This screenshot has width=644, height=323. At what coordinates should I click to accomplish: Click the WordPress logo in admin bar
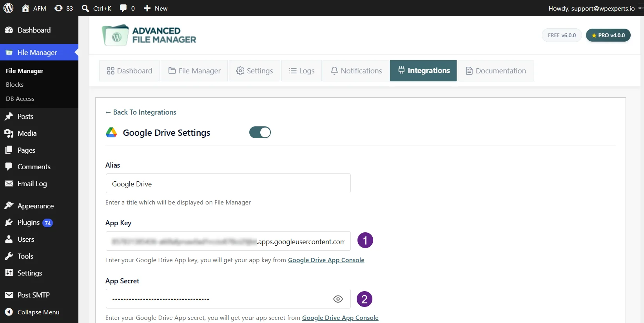pos(8,8)
